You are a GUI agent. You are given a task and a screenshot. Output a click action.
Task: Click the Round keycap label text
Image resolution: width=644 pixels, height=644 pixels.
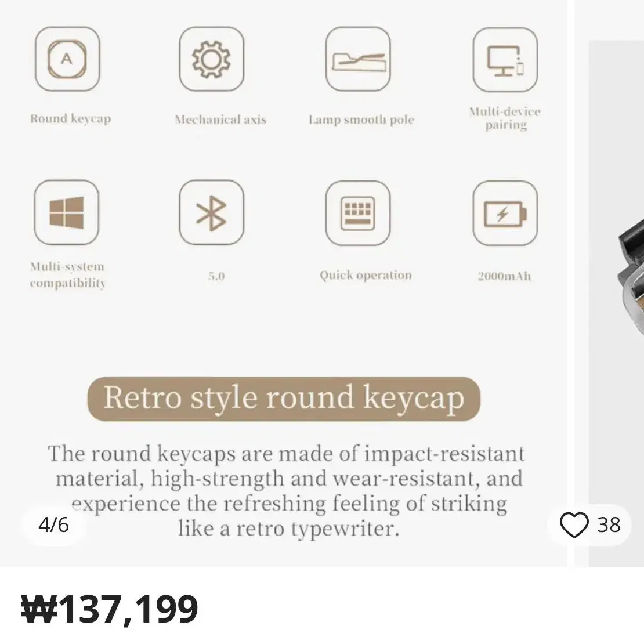pyautogui.click(x=71, y=119)
